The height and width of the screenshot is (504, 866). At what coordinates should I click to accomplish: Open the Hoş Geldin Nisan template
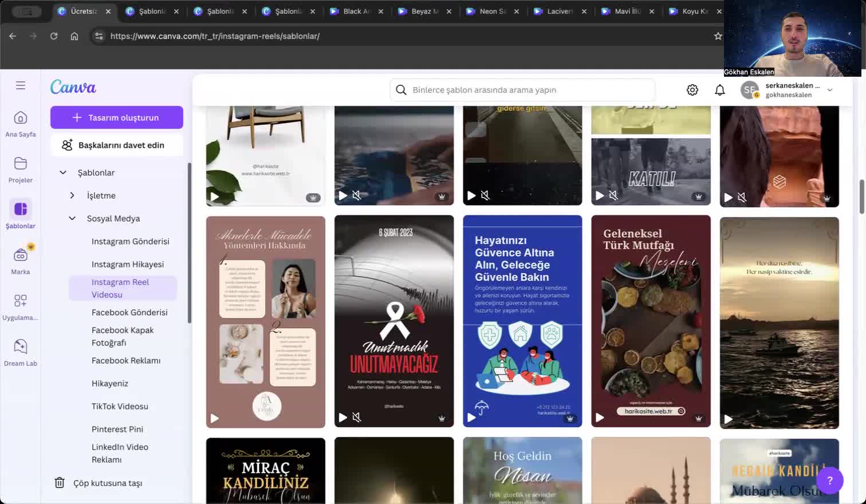point(522,471)
